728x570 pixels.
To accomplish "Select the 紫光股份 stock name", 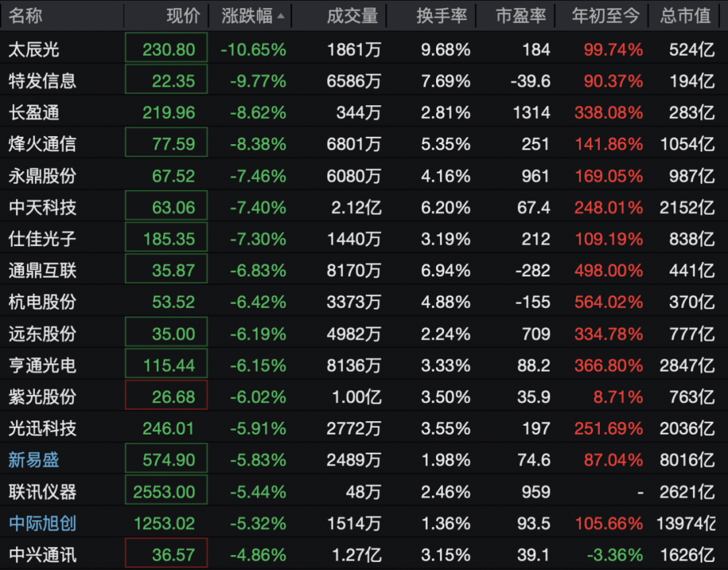I will click(42, 397).
